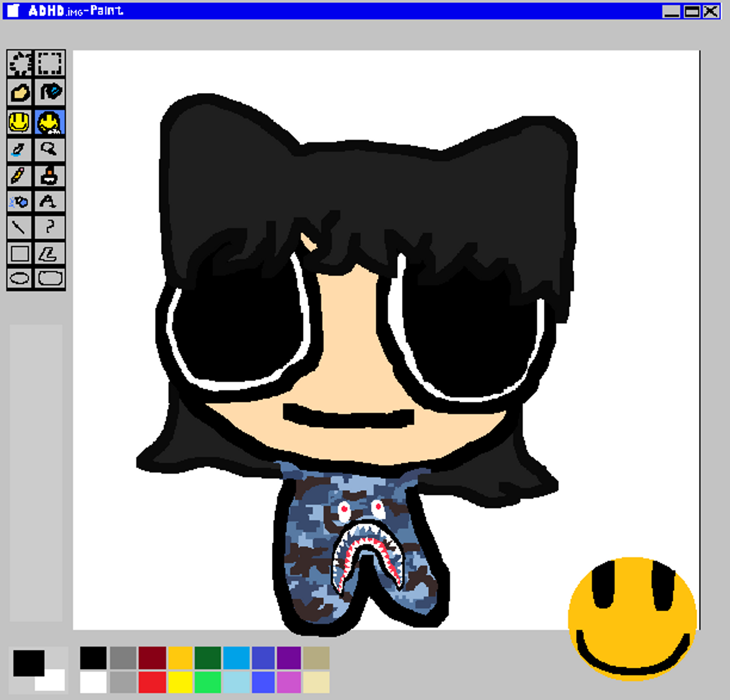Select the purple palette color
Image resolution: width=730 pixels, height=700 pixels.
point(288,658)
